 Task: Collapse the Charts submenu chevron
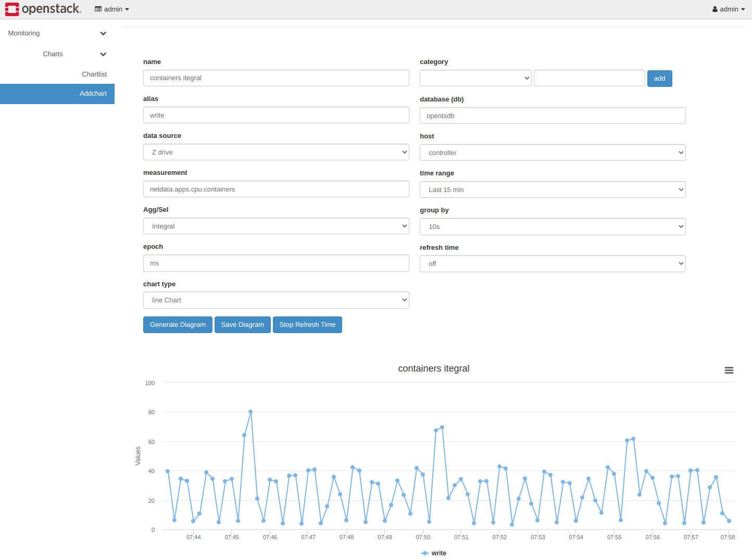pos(103,54)
